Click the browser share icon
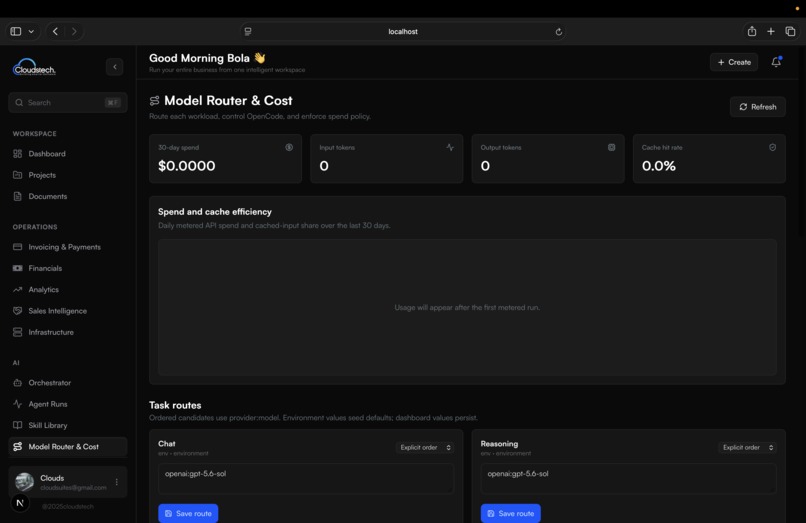 coord(752,31)
